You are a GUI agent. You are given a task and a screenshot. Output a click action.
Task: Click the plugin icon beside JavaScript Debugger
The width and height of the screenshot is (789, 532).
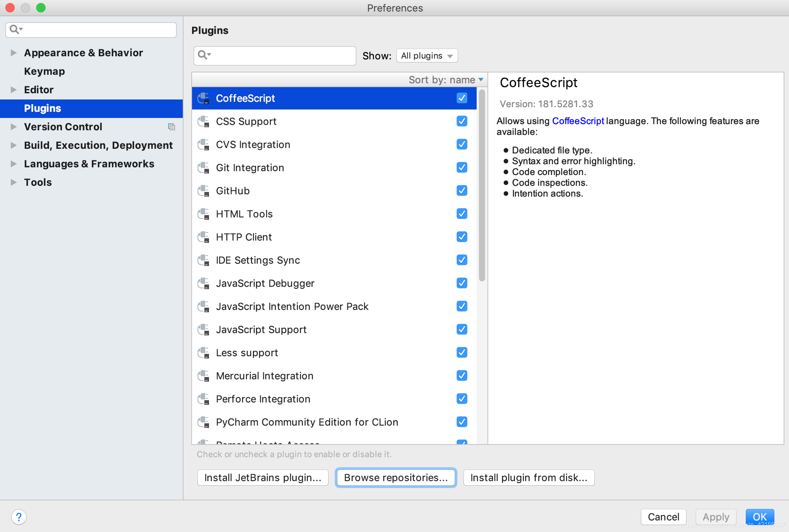pos(203,283)
